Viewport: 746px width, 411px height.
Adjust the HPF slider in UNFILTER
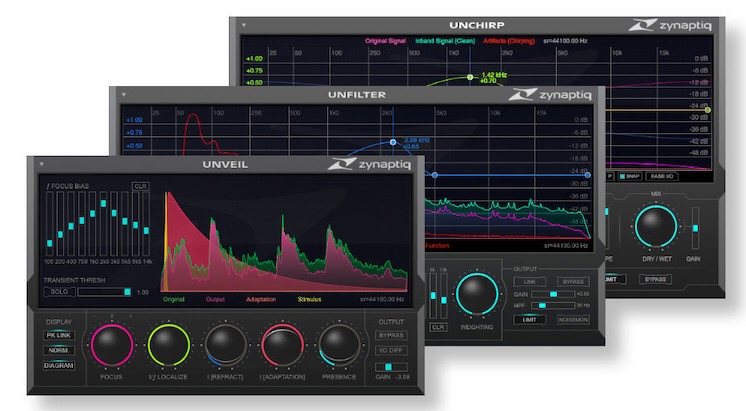(552, 305)
